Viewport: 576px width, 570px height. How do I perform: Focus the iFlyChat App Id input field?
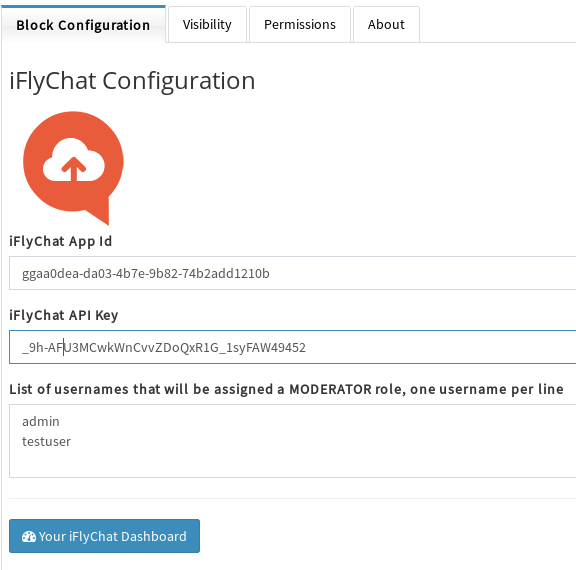pyautogui.click(x=292, y=273)
